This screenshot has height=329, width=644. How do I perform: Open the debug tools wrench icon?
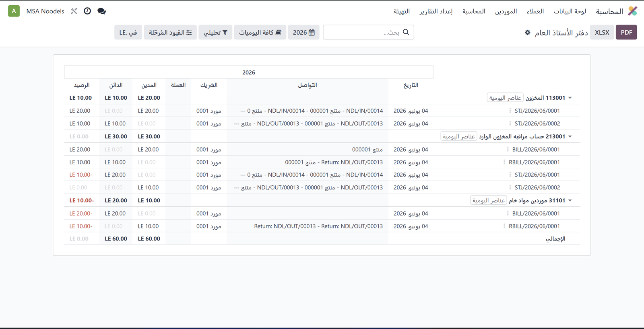pos(74,11)
